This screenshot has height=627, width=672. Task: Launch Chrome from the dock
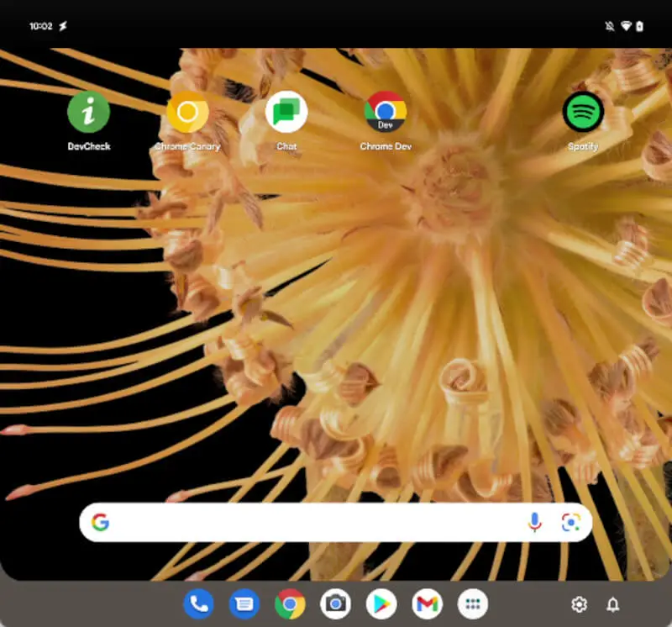tap(290, 603)
